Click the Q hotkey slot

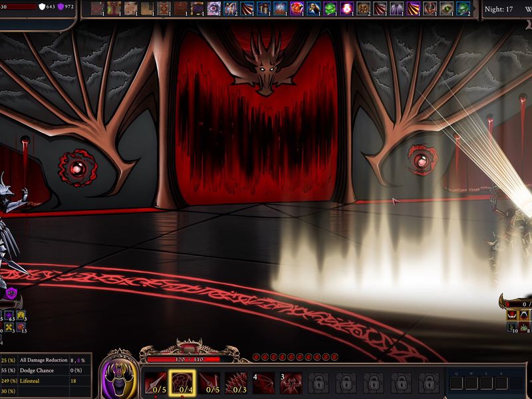point(457,383)
